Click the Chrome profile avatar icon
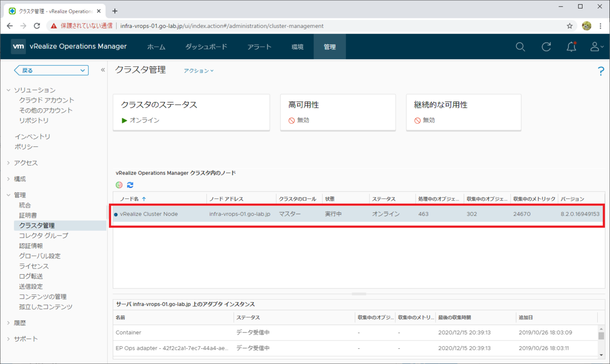610x364 pixels. pyautogui.click(x=587, y=25)
